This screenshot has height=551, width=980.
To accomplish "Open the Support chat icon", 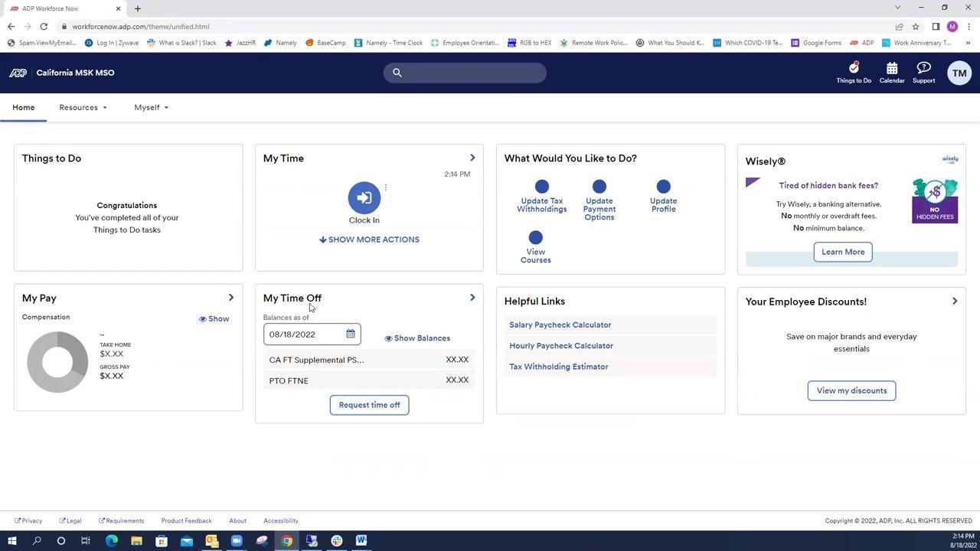I will tap(923, 68).
